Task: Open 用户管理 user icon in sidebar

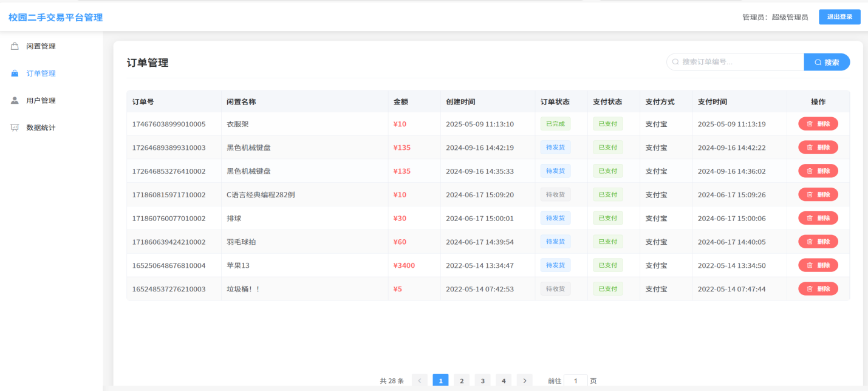Action: click(x=15, y=101)
